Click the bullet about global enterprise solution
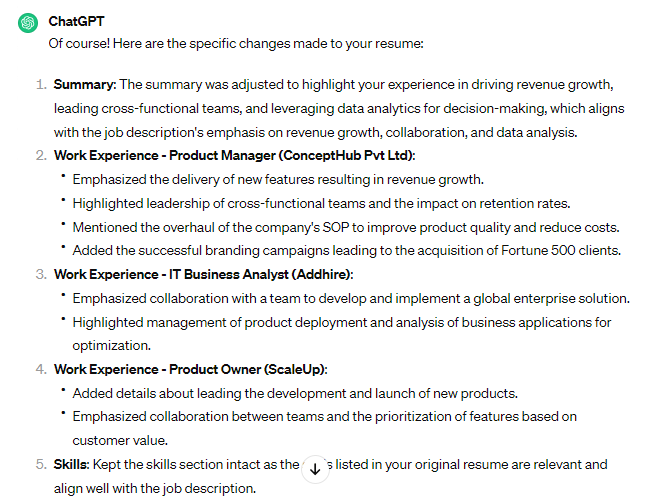653x498 pixels. click(351, 298)
